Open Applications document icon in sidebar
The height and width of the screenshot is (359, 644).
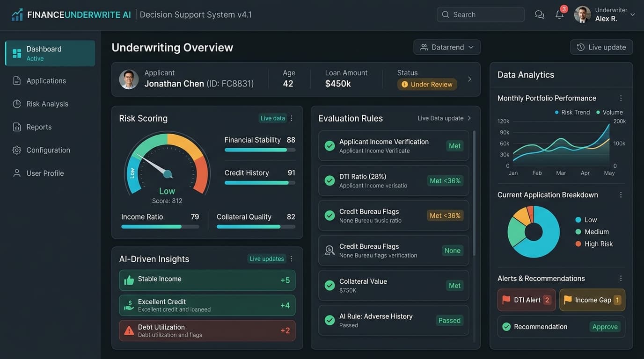17,81
